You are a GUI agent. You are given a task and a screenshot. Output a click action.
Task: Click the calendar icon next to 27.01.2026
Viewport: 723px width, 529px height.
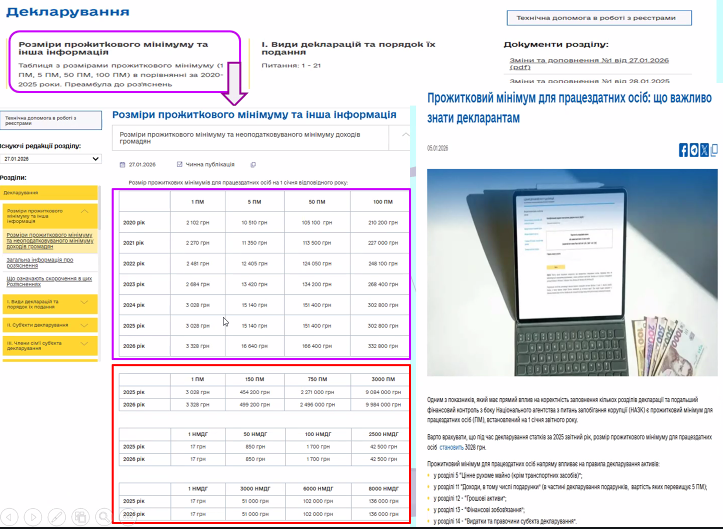(121, 164)
